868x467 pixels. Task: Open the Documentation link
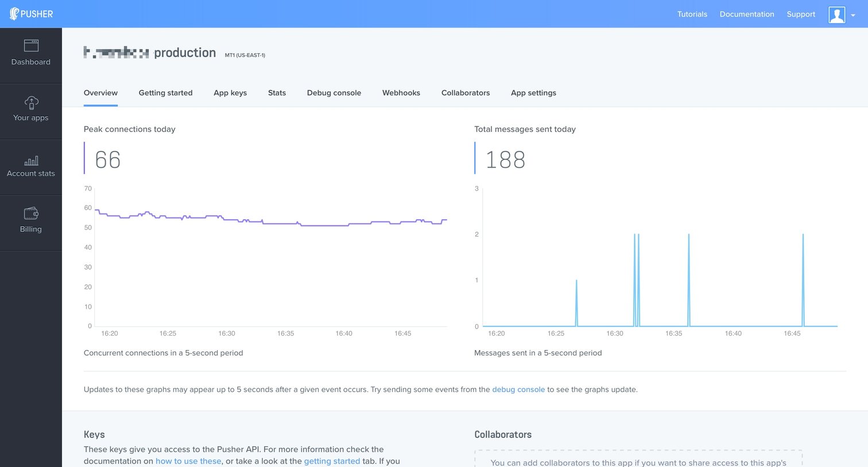[747, 14]
